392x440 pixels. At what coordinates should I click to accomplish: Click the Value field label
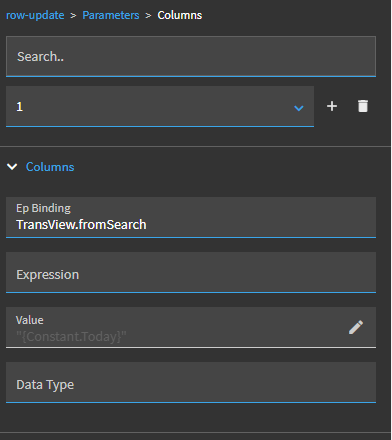point(30,320)
